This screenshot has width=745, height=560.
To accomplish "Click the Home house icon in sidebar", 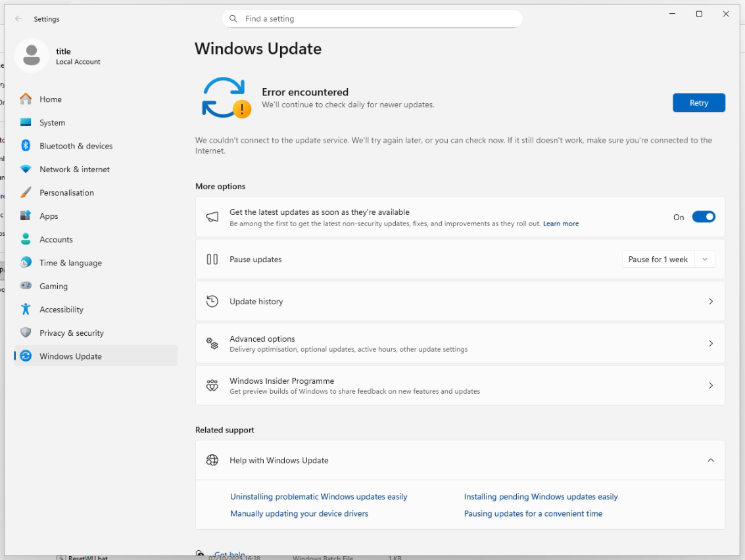I will (x=26, y=99).
